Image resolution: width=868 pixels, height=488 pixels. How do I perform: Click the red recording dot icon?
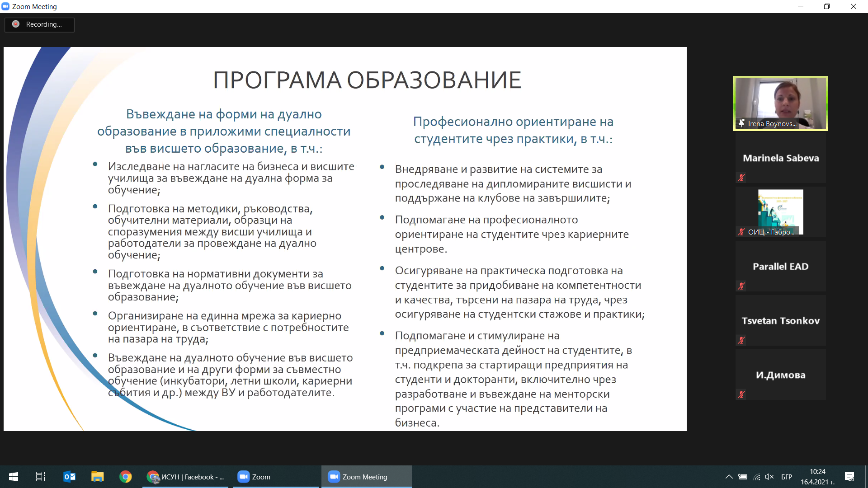click(x=16, y=24)
